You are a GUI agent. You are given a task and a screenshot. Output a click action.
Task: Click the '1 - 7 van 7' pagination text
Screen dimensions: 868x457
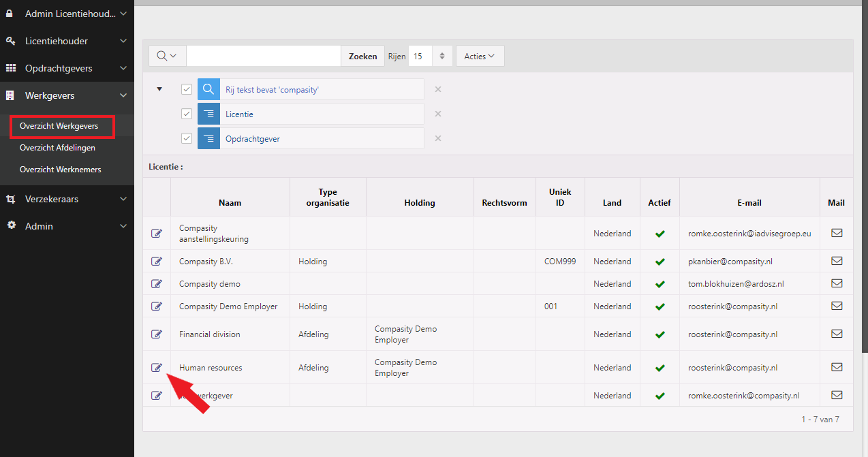click(820, 420)
